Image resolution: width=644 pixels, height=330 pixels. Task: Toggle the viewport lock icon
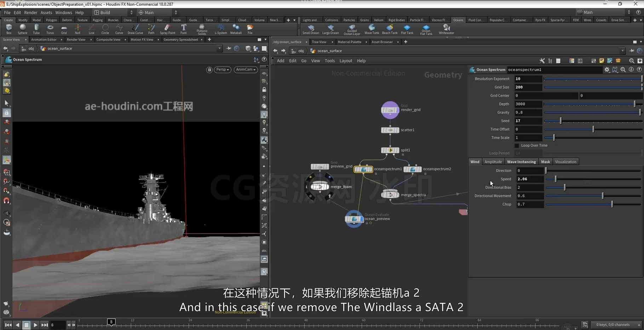209,70
